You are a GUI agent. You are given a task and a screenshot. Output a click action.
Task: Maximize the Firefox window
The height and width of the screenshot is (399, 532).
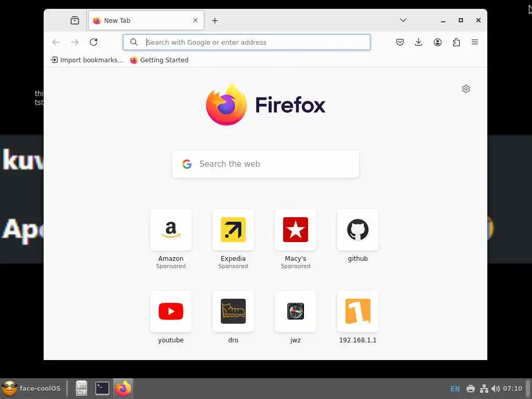tap(461, 20)
